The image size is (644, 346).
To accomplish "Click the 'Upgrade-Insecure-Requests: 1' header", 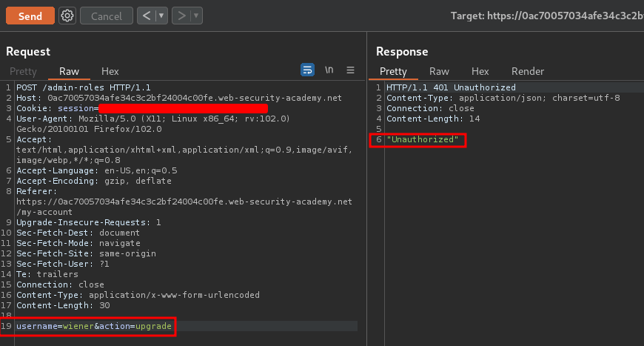I will [89, 222].
